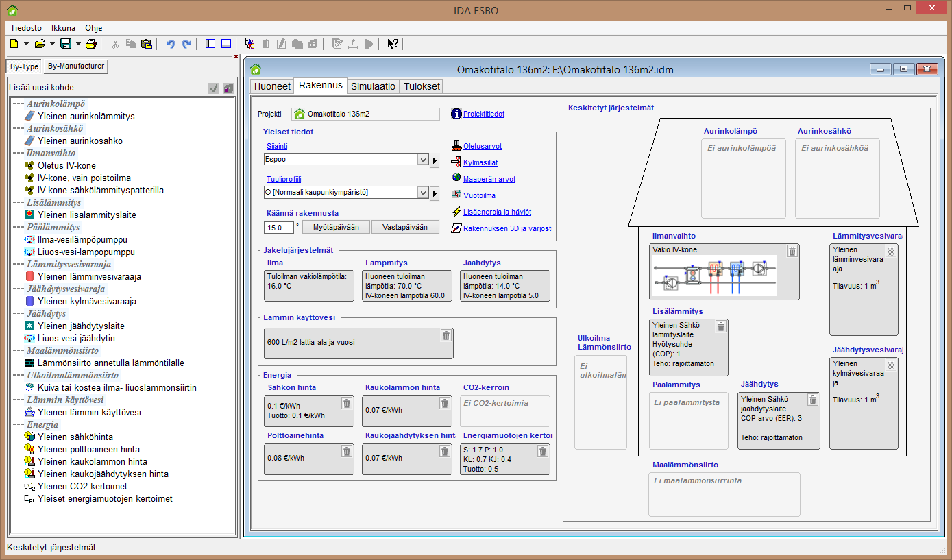Image resolution: width=952 pixels, height=560 pixels.
Task: Switch to the Simulaatio tab
Action: [x=373, y=86]
